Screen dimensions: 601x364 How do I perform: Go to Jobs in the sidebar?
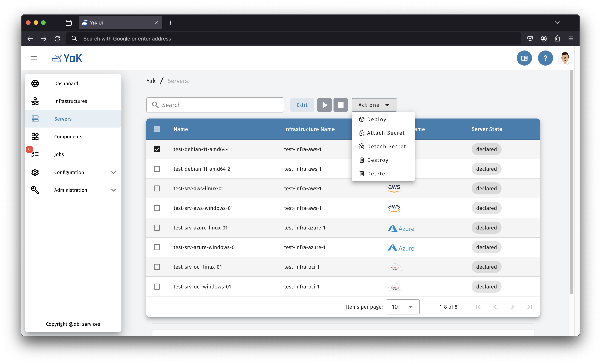(x=59, y=154)
